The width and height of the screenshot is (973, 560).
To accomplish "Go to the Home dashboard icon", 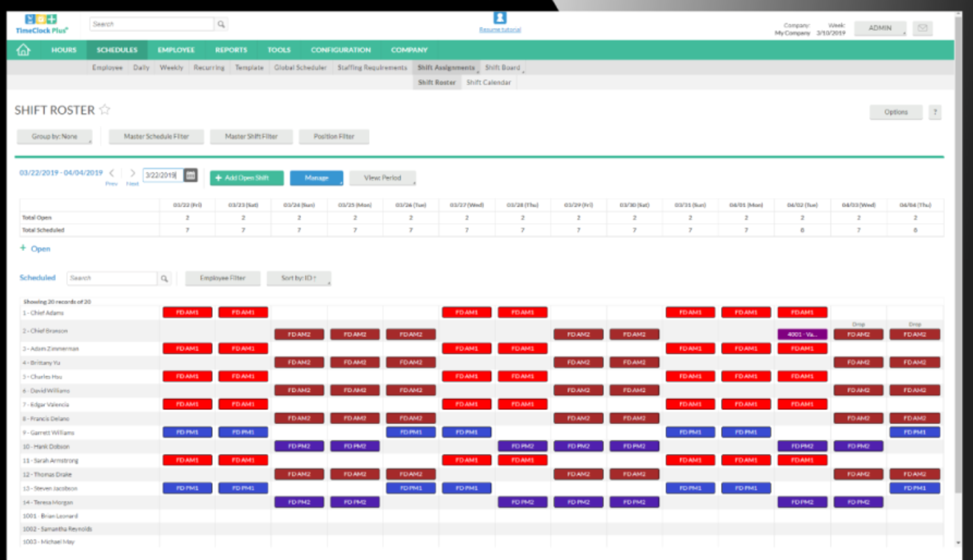I will click(x=23, y=50).
